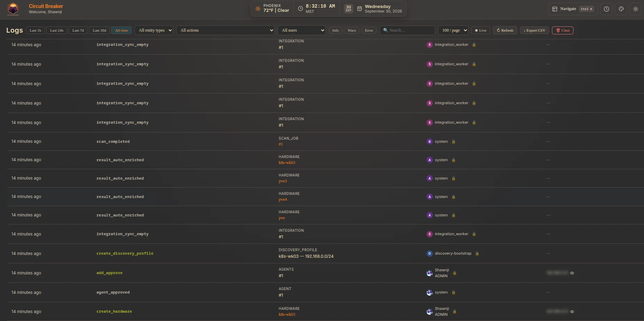Open the Navigate ctrl K menu
Viewport: 644px width, 321px height.
pos(573,9)
